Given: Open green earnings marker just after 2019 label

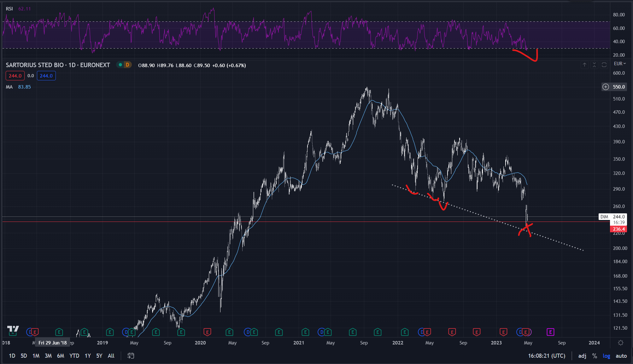Looking at the screenshot, I should [x=110, y=332].
